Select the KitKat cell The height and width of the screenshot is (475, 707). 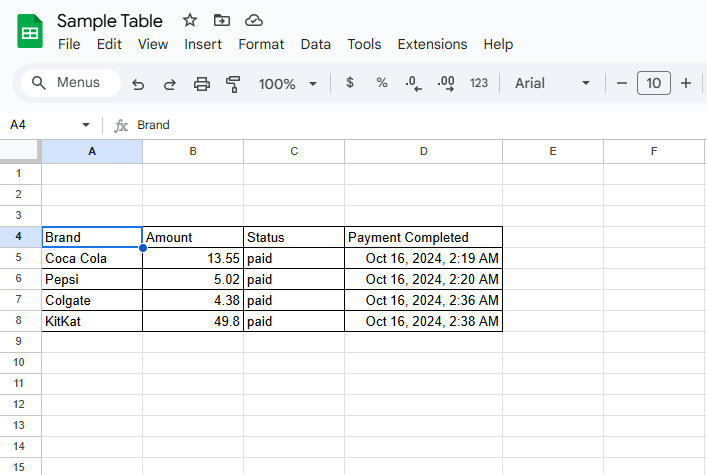[x=92, y=321]
